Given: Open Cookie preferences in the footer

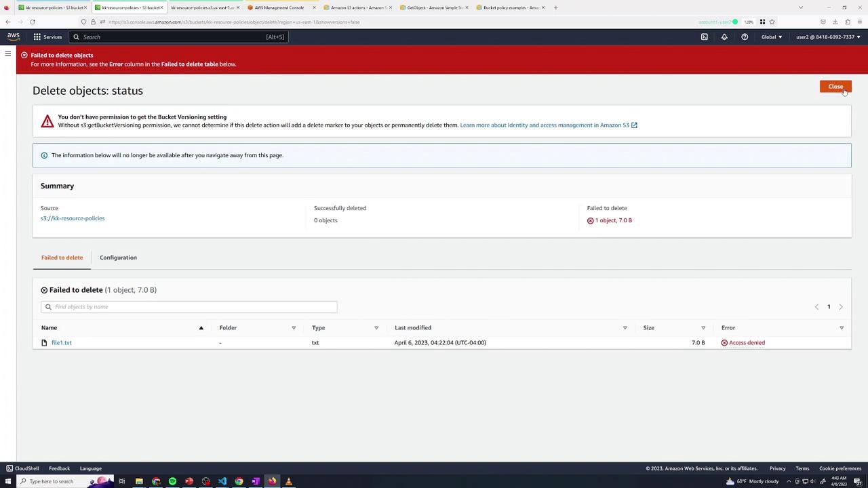Looking at the screenshot, I should [840, 468].
